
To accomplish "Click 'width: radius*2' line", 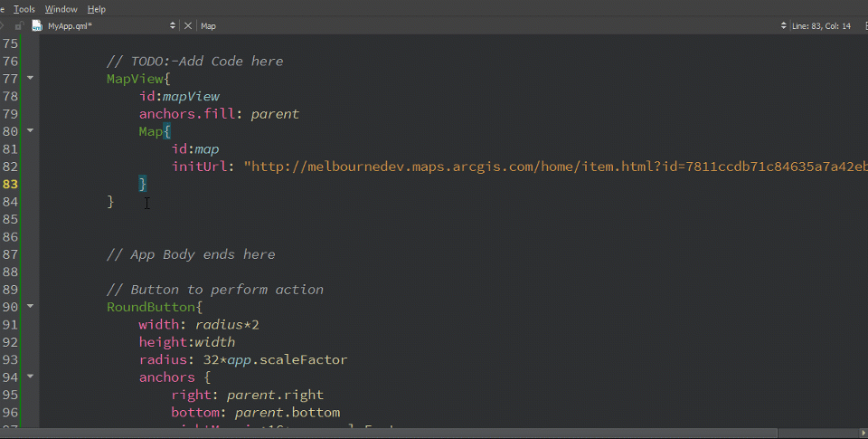I will tap(199, 324).
